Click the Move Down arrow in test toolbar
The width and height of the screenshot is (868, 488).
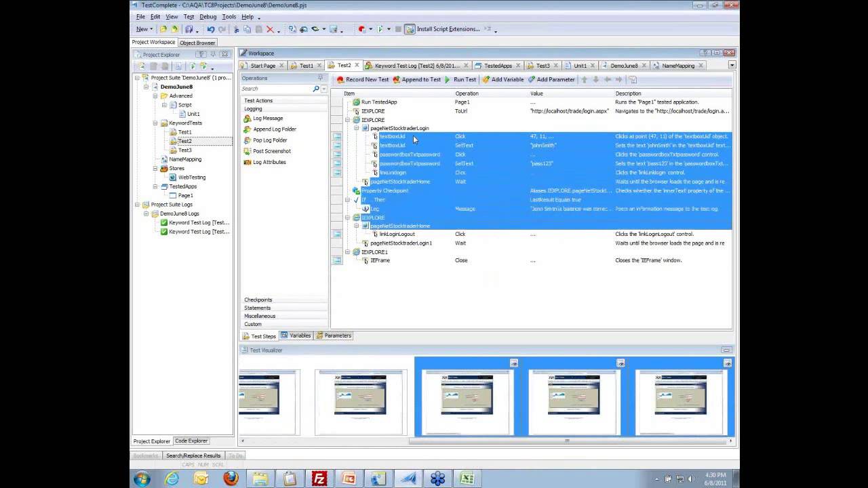pyautogui.click(x=596, y=79)
